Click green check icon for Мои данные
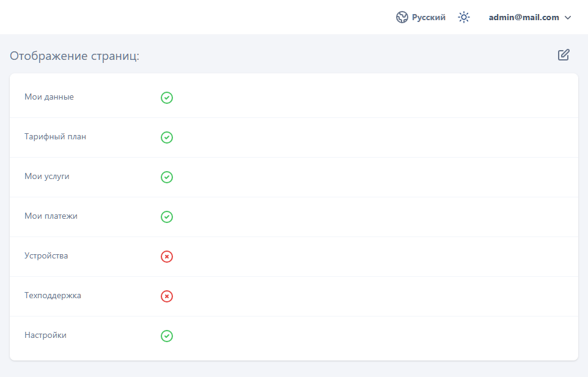The width and height of the screenshot is (588, 377). [x=167, y=98]
